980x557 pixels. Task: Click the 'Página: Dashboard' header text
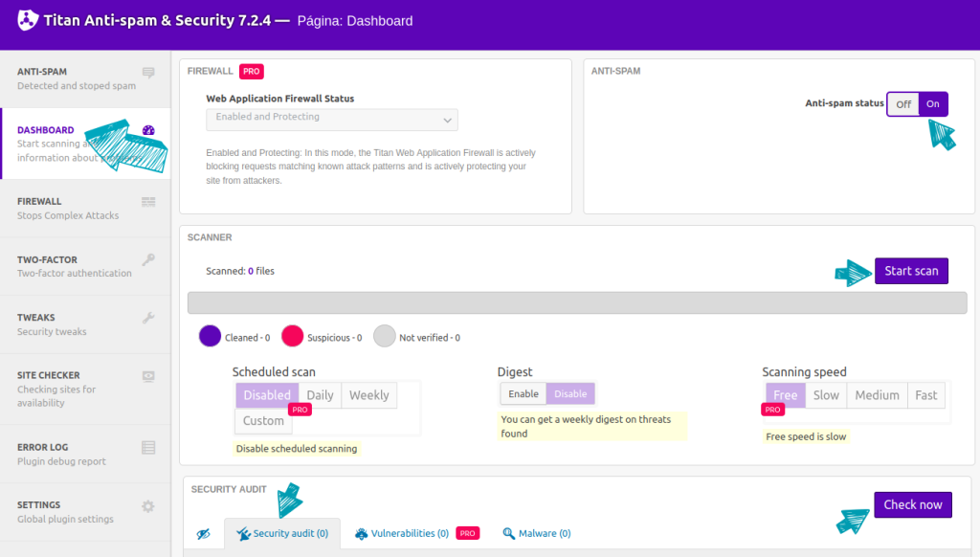[x=355, y=21]
